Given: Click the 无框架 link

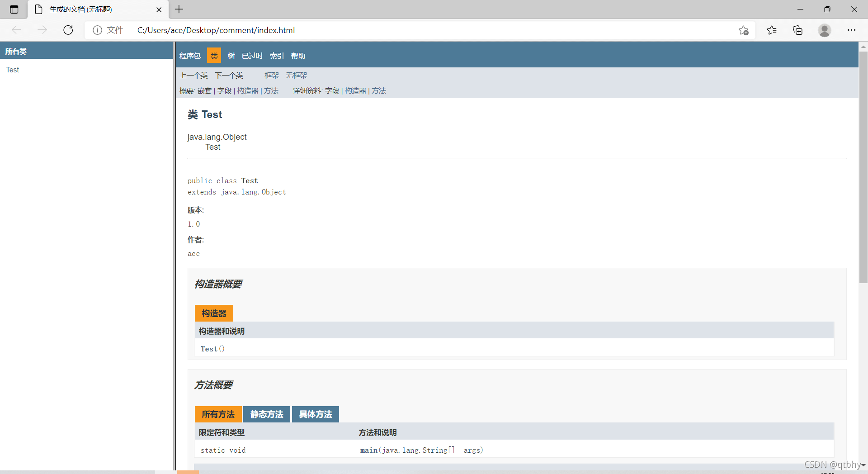Looking at the screenshot, I should [296, 76].
